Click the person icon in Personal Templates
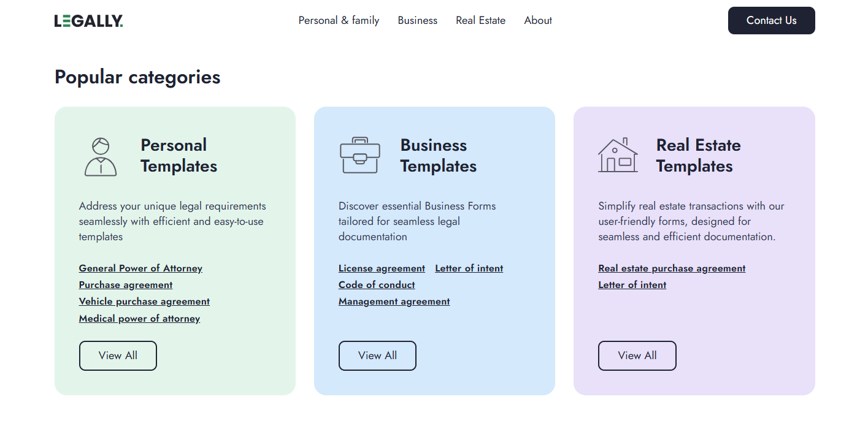The width and height of the screenshot is (868, 448). (101, 157)
